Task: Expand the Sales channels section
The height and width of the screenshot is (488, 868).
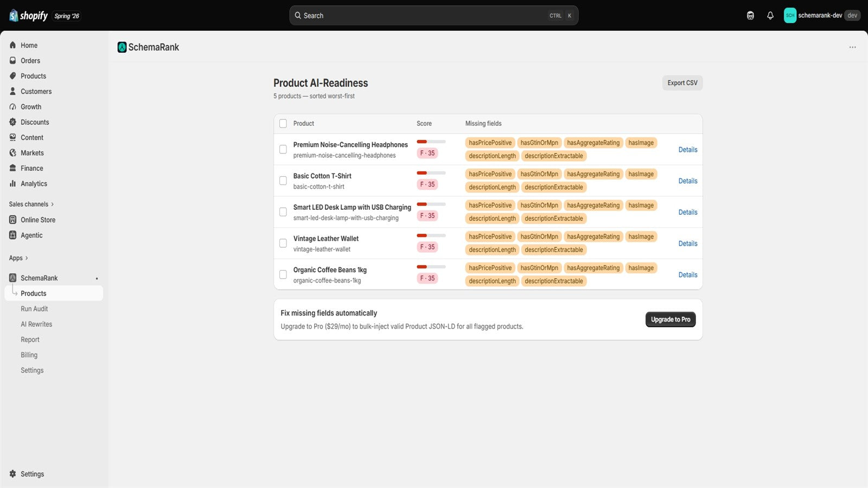Action: point(31,204)
